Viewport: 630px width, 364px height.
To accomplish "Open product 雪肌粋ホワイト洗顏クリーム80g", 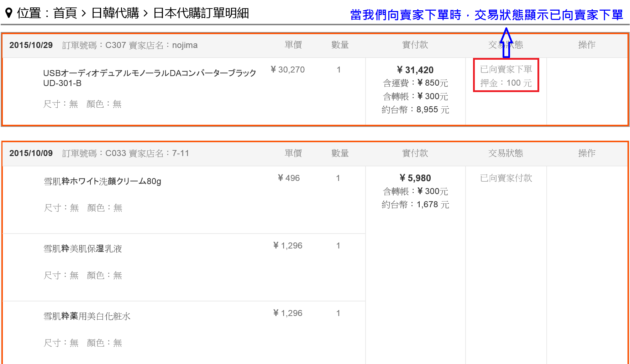I will point(102,181).
